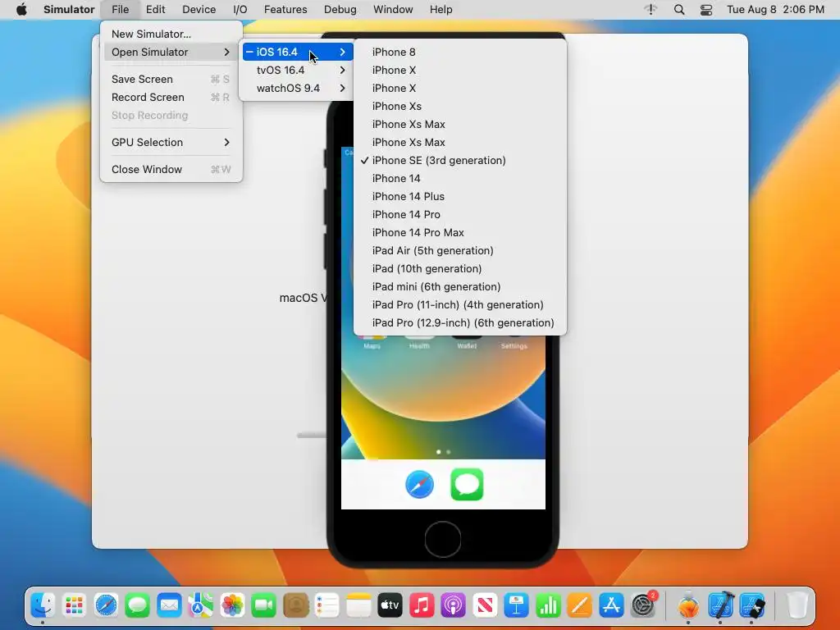The image size is (840, 630).
Task: Open Pages from the Dock
Action: [580, 605]
